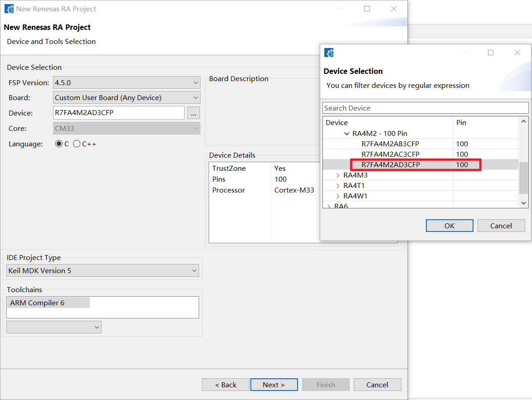Screen dimensions: 532x400
Task: Click the Processor row in Device Details
Action: pyautogui.click(x=265, y=190)
